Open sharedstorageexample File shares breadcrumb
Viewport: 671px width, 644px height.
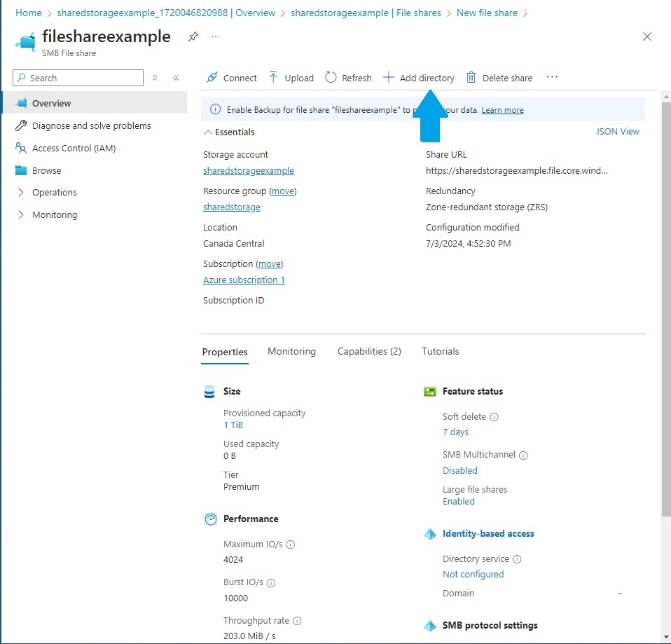[x=366, y=13]
